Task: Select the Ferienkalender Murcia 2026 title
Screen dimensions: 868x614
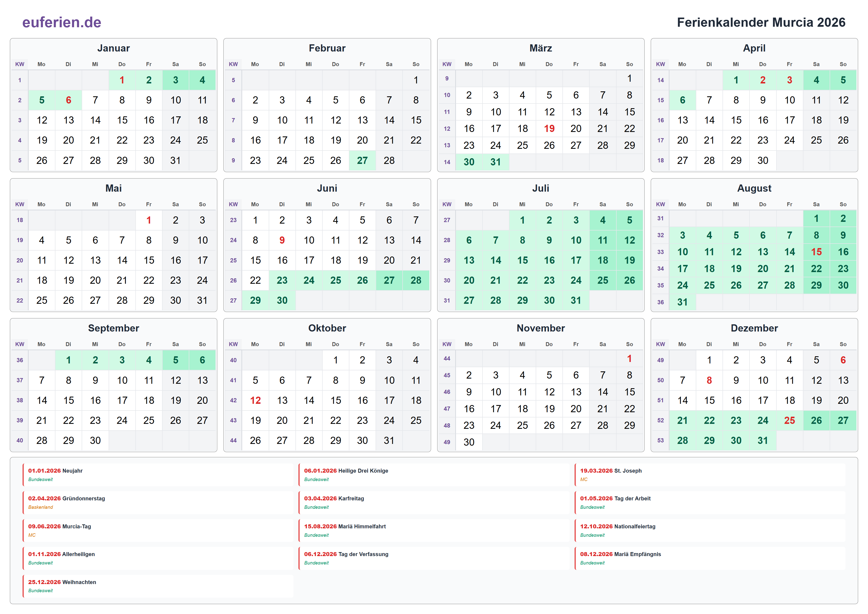Action: point(761,22)
